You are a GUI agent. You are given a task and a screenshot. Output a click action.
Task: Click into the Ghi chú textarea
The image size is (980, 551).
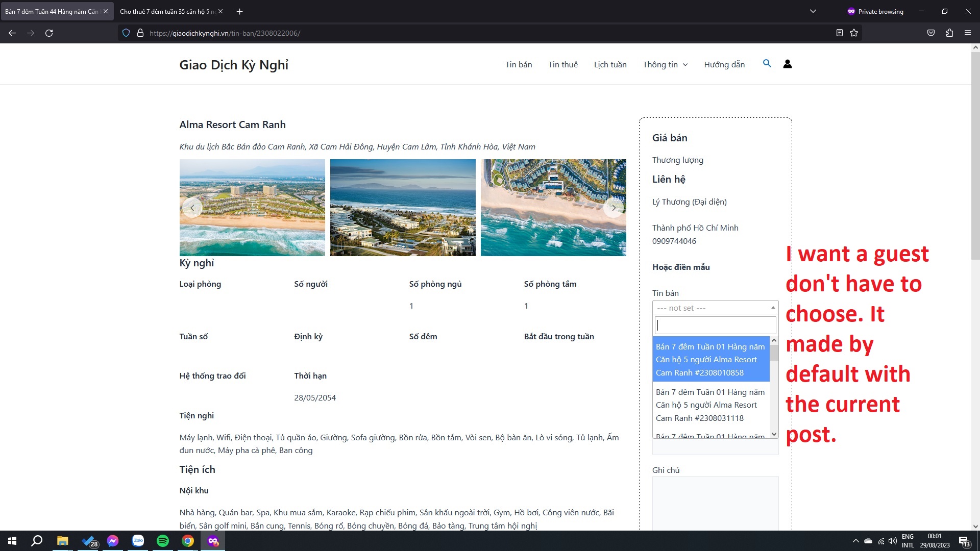715,503
